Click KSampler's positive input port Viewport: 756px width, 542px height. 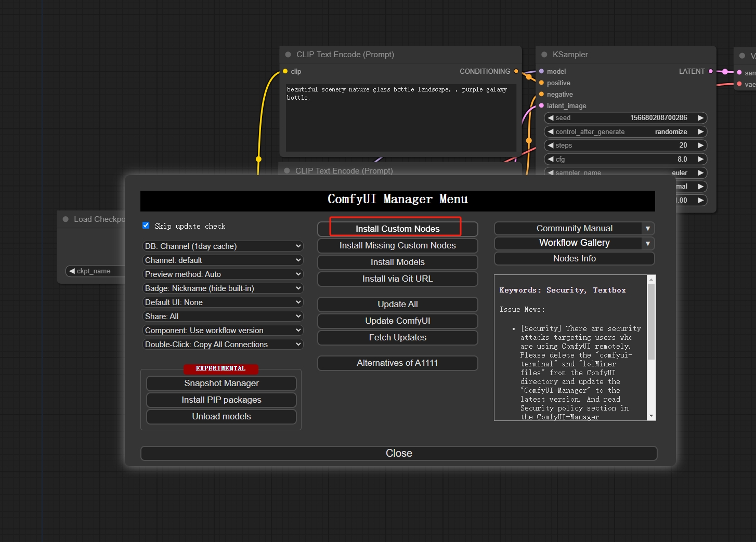point(542,83)
